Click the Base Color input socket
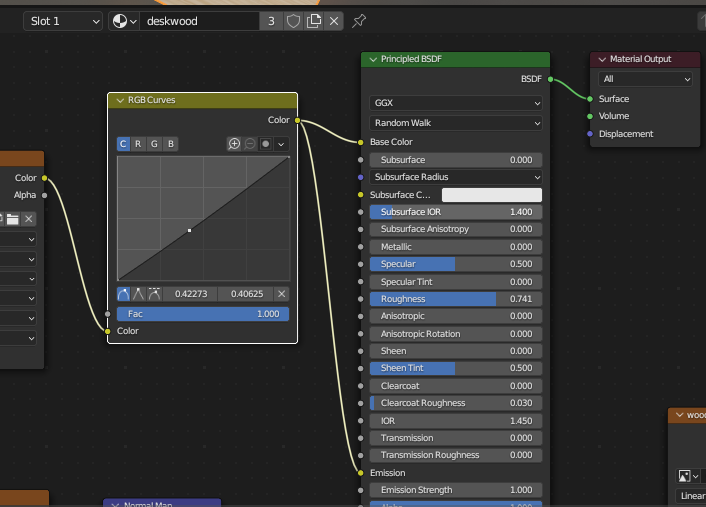 360,142
